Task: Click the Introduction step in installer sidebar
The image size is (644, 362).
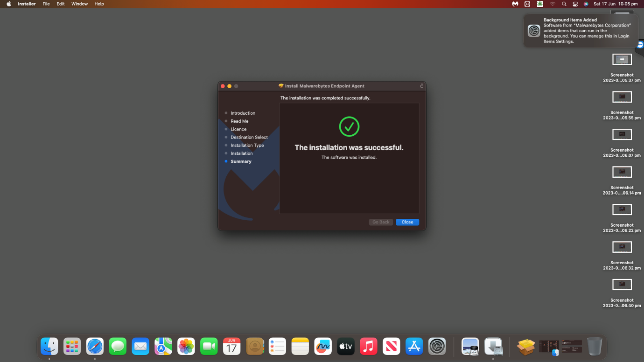Action: click(243, 113)
